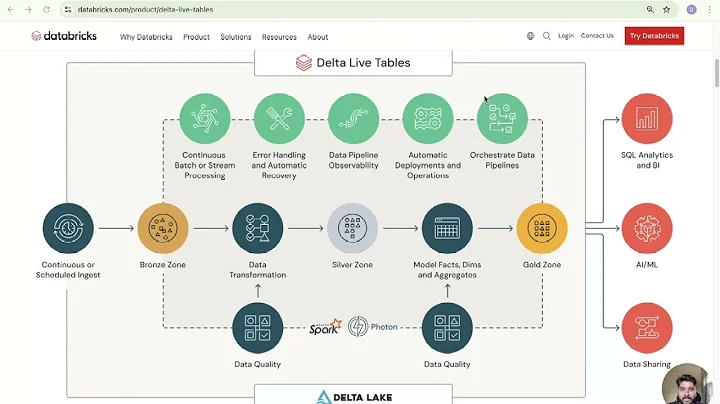Click the Data Quality icon under Model Facts
The image size is (720, 404).
pyautogui.click(x=447, y=328)
